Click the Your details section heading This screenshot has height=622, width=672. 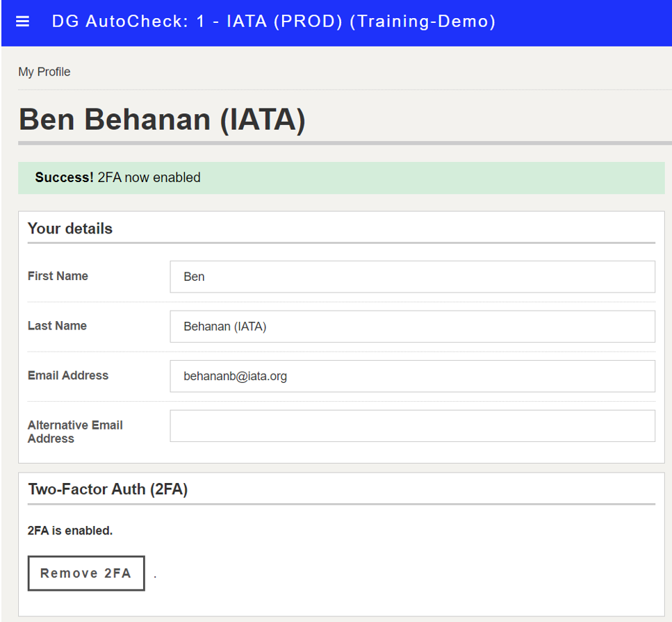[70, 229]
